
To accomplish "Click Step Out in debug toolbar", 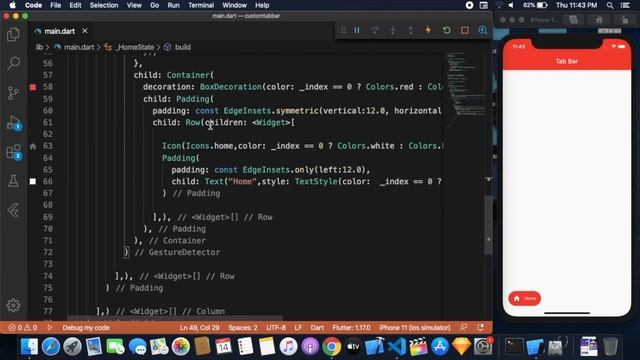I will (411, 30).
